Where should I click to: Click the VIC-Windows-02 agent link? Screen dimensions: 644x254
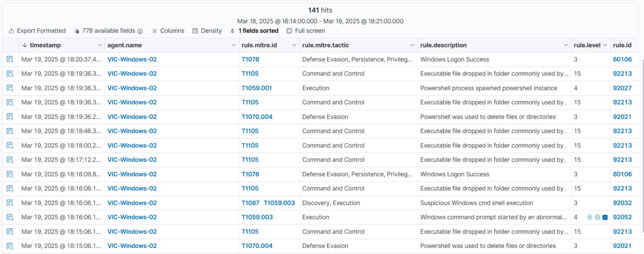click(132, 59)
